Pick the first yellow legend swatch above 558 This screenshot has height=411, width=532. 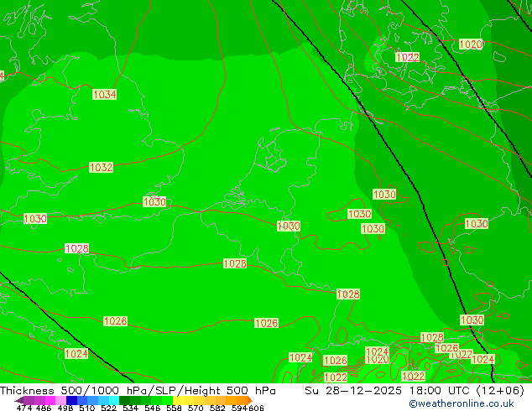[x=178, y=400]
